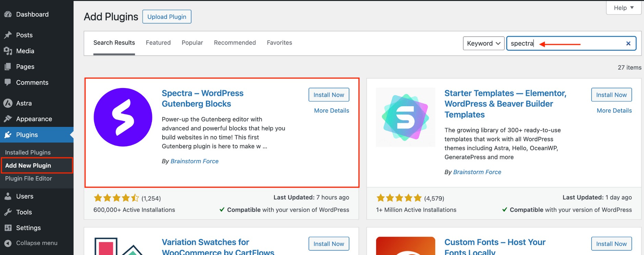Clear the spectra search field
This screenshot has width=644, height=255.
628,44
